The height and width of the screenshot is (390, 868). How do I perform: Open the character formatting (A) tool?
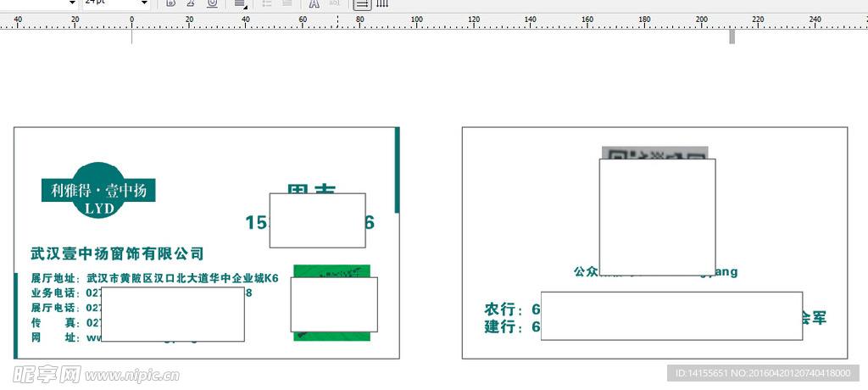click(x=314, y=3)
